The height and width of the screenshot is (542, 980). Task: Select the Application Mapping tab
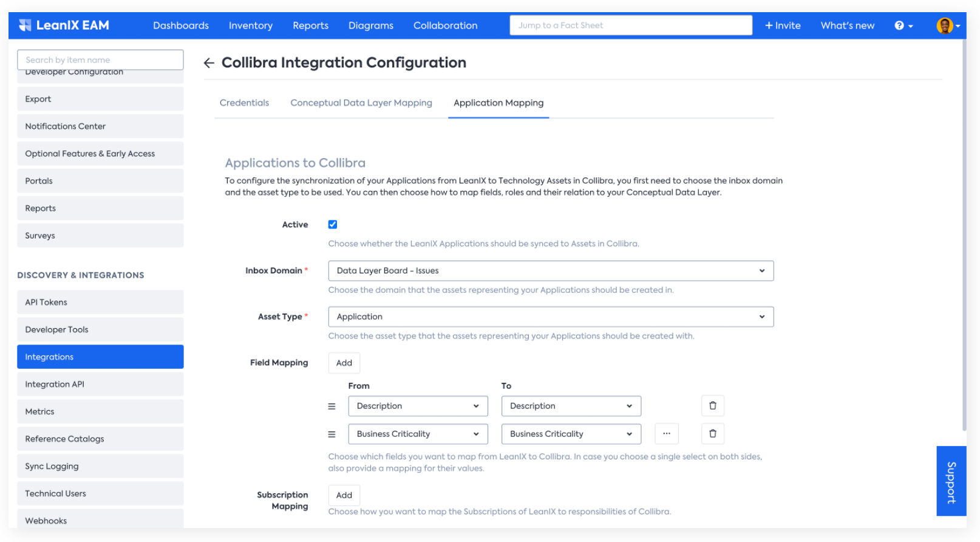(499, 103)
